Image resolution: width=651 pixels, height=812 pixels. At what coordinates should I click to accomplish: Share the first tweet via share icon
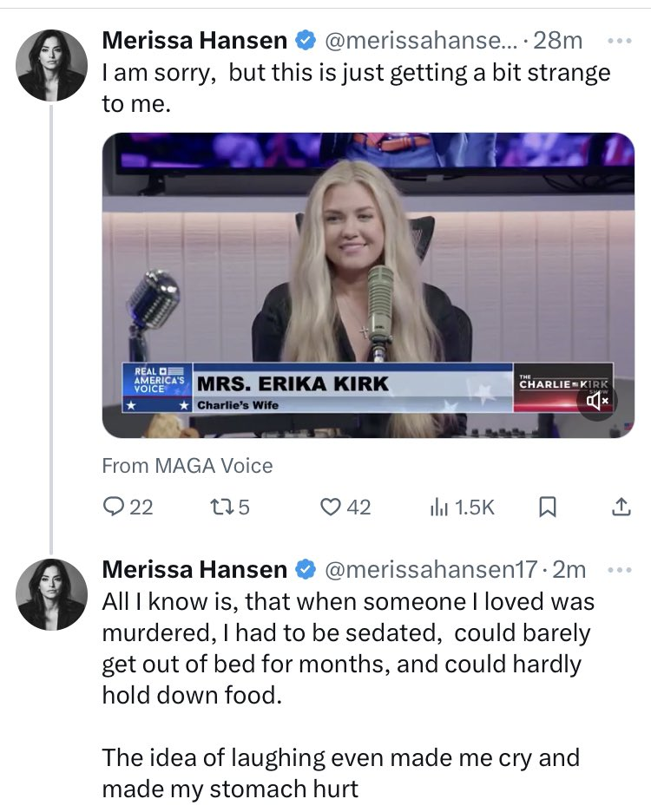621,507
